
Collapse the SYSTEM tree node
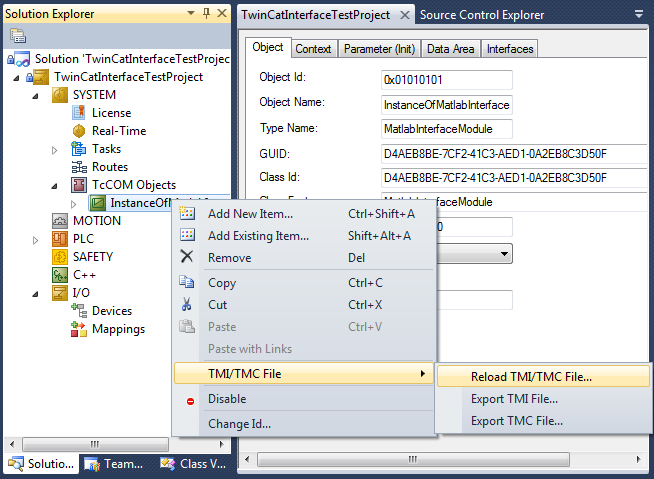pyautogui.click(x=35, y=96)
